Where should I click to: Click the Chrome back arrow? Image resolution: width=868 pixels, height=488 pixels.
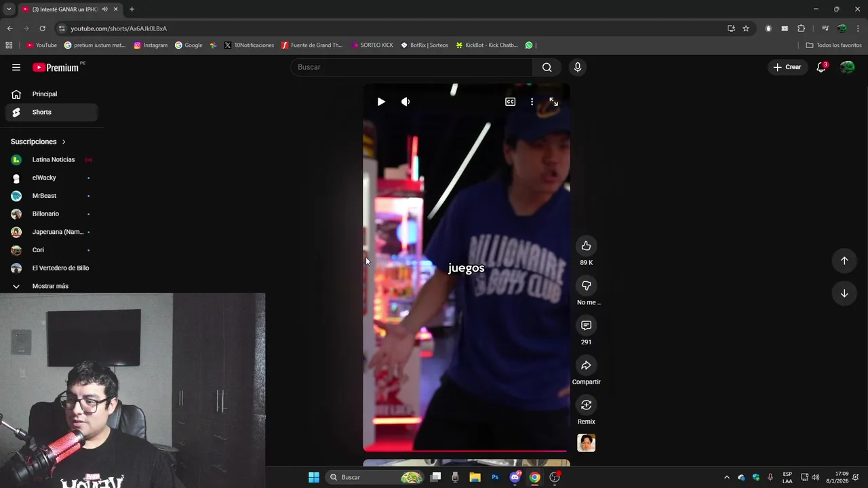click(9, 28)
